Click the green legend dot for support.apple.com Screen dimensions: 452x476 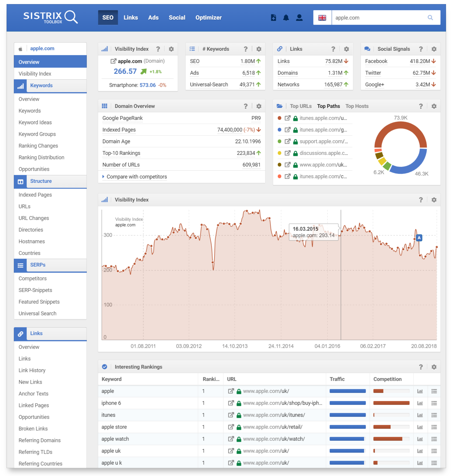[x=280, y=141]
